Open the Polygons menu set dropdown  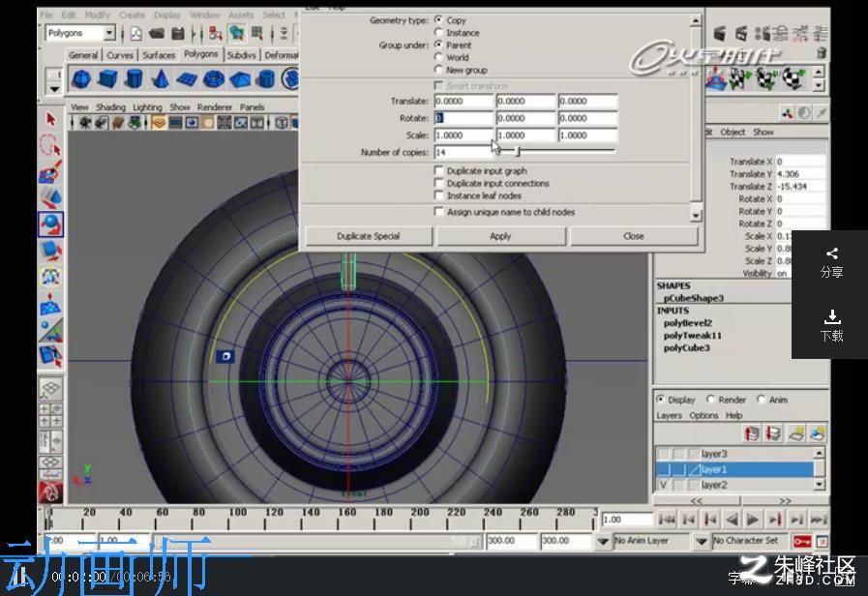109,33
